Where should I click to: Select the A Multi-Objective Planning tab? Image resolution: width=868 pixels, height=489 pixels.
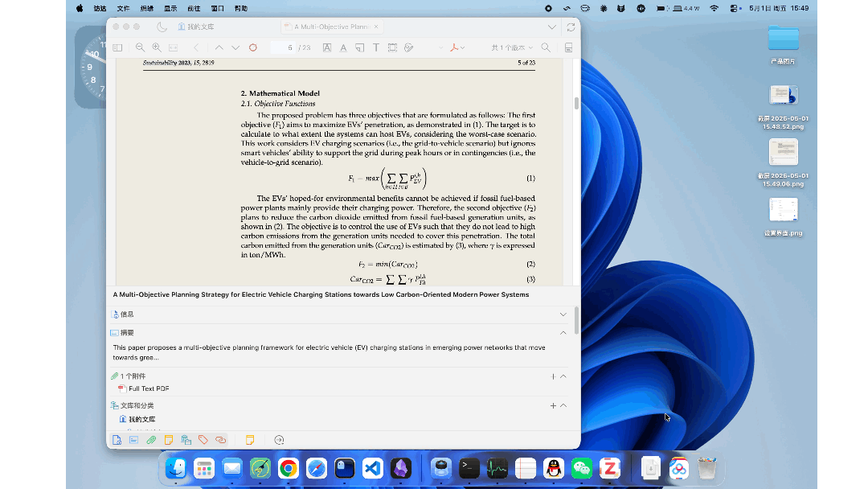pyautogui.click(x=330, y=27)
